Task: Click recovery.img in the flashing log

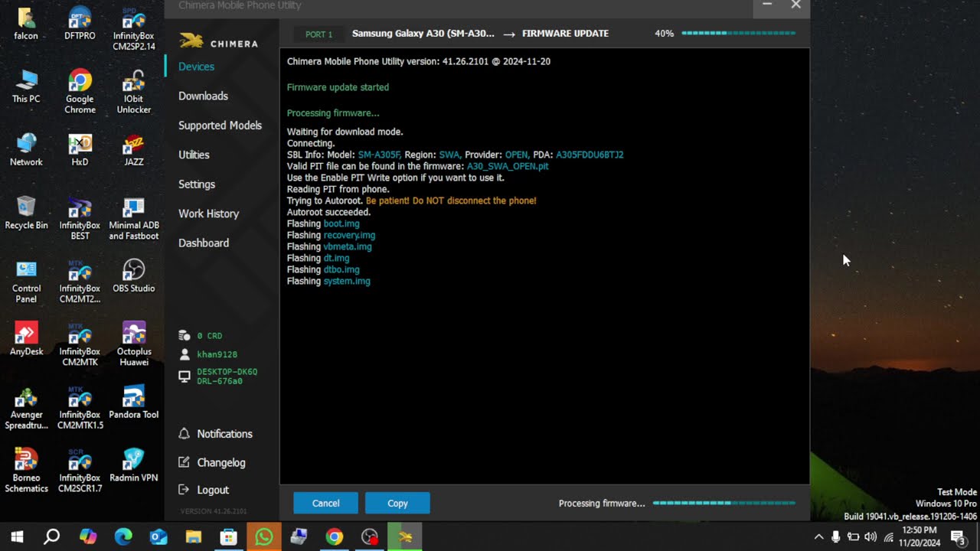Action: [349, 235]
